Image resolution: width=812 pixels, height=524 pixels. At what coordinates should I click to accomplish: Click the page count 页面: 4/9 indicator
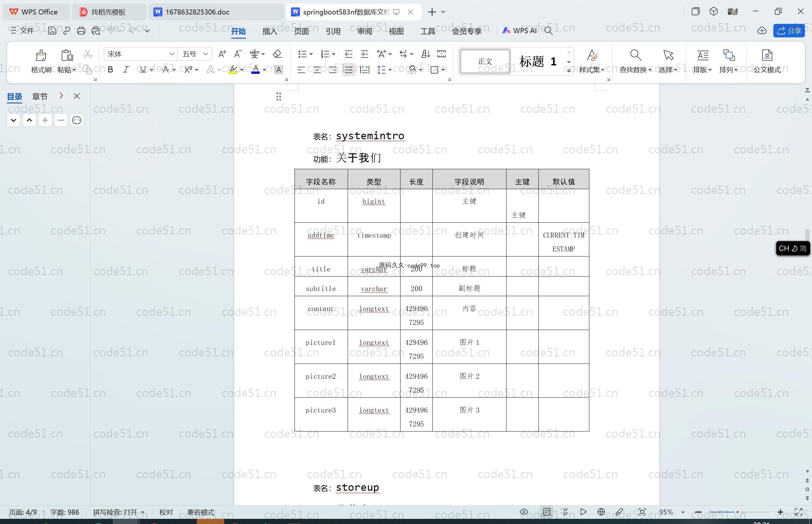[x=23, y=512]
